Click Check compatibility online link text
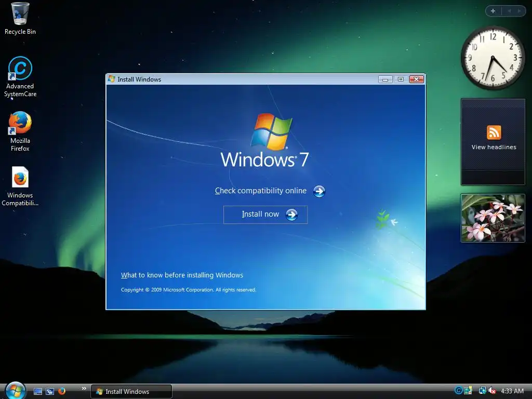This screenshot has height=399, width=532. point(261,191)
